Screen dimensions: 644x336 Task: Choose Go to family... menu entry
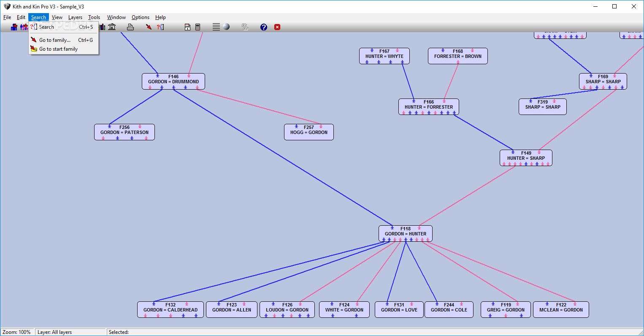63,40
